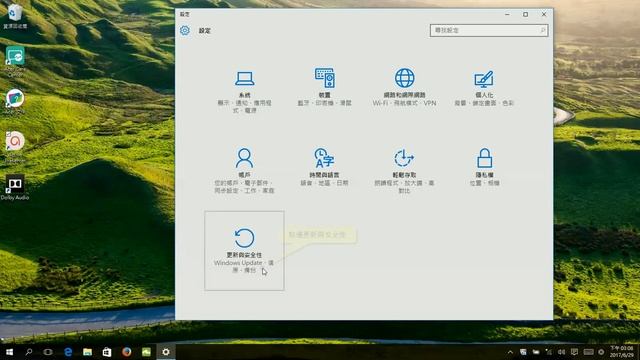
Task: Open the 時間與語言 (Time & Language) tile
Action: coord(324,171)
